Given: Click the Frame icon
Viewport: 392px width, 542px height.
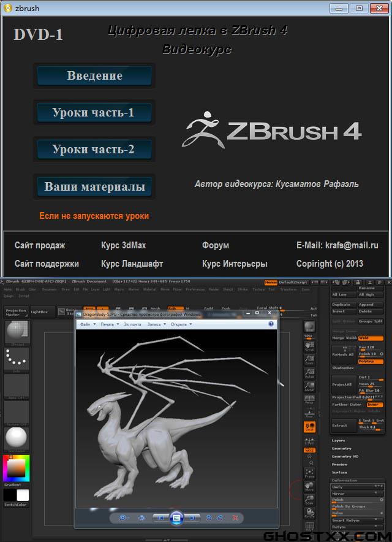Looking at the screenshot, I should 309,473.
